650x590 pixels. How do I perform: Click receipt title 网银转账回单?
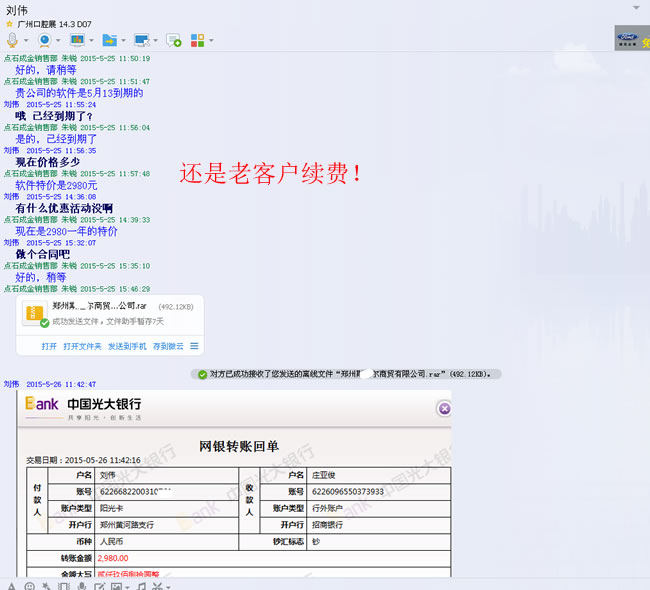[239, 446]
